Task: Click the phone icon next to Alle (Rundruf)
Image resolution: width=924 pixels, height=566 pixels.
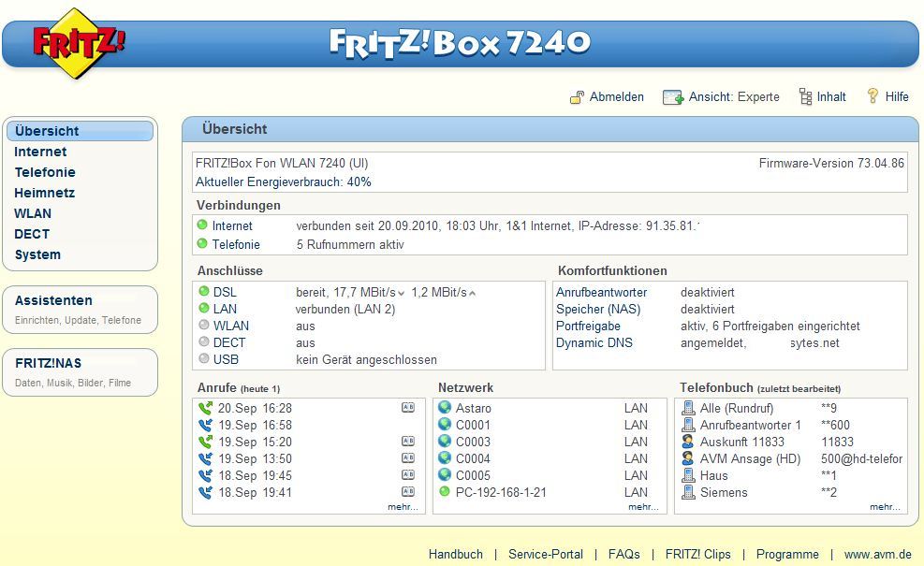Action: click(x=688, y=408)
